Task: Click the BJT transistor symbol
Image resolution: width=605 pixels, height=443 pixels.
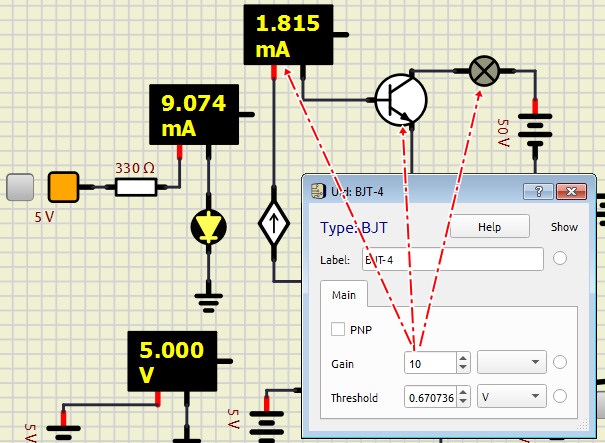Action: [x=402, y=100]
